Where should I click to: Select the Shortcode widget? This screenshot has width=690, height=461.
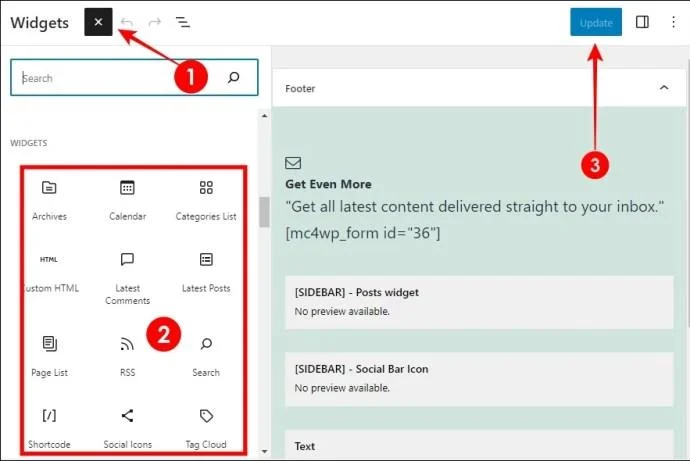(49, 429)
